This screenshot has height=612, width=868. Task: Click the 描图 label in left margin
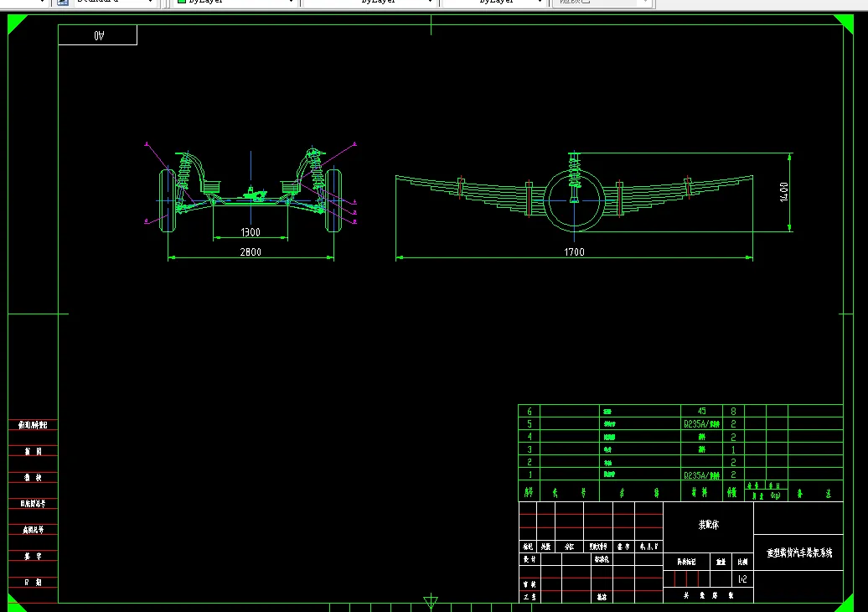(x=33, y=451)
